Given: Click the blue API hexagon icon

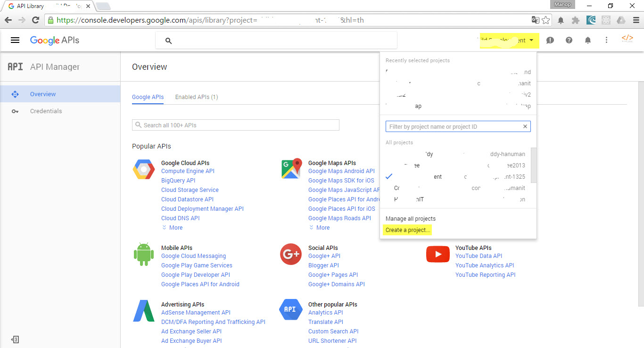Looking at the screenshot, I should (290, 310).
